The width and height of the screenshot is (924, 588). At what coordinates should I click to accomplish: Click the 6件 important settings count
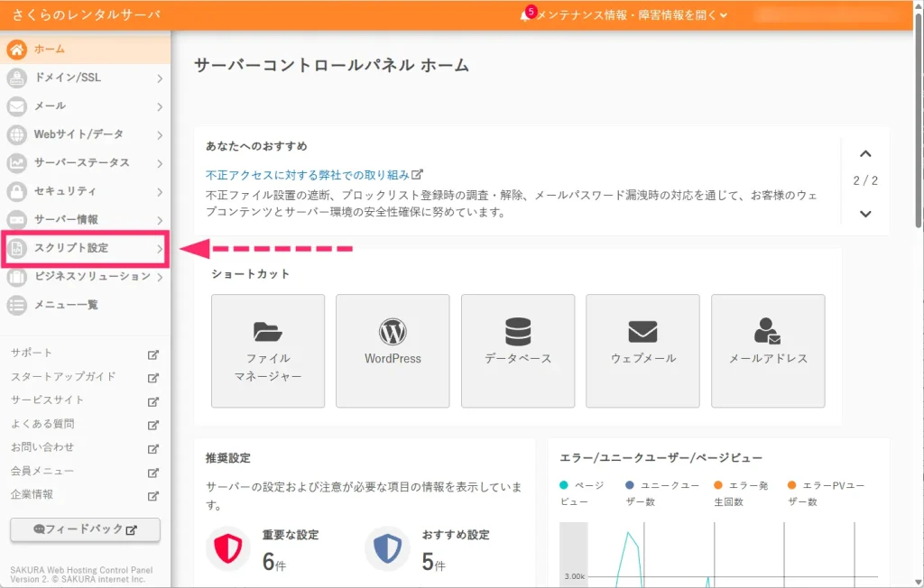pyautogui.click(x=274, y=562)
